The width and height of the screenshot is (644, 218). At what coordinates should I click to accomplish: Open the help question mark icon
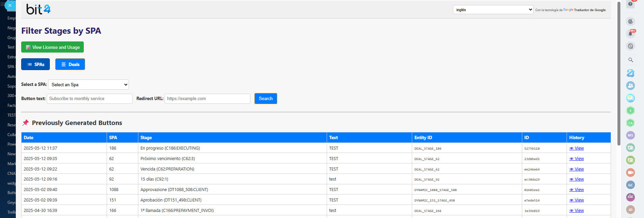(x=630, y=4)
